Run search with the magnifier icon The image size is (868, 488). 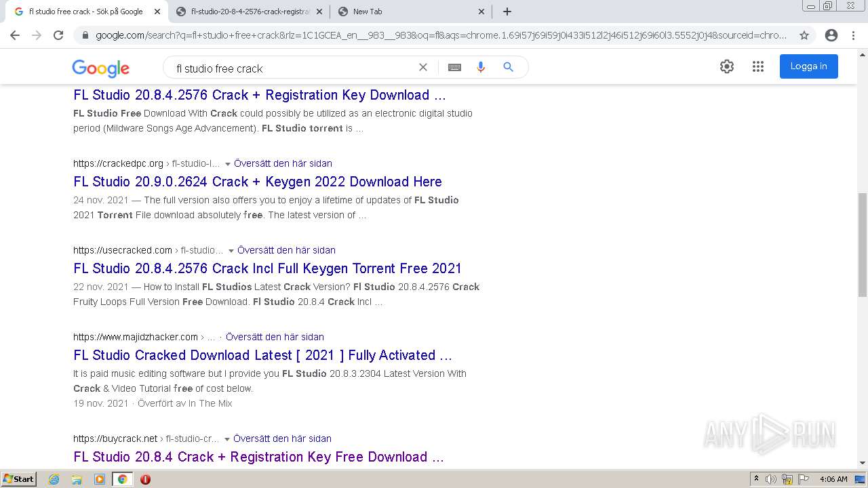[508, 67]
